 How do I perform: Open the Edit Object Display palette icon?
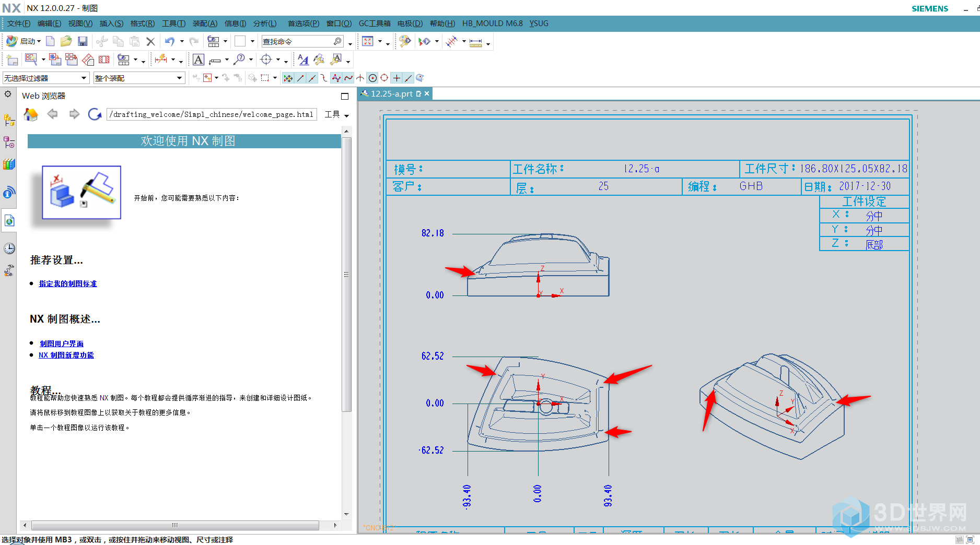(405, 41)
